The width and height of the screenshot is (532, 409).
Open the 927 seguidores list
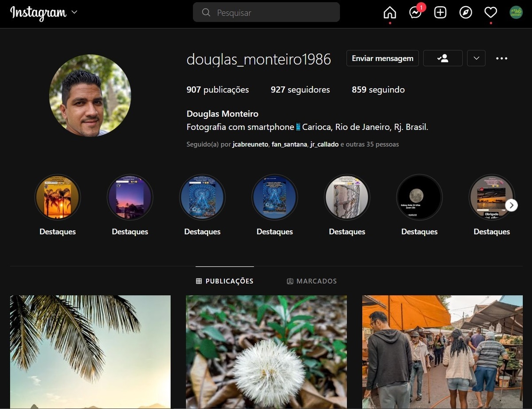click(300, 90)
